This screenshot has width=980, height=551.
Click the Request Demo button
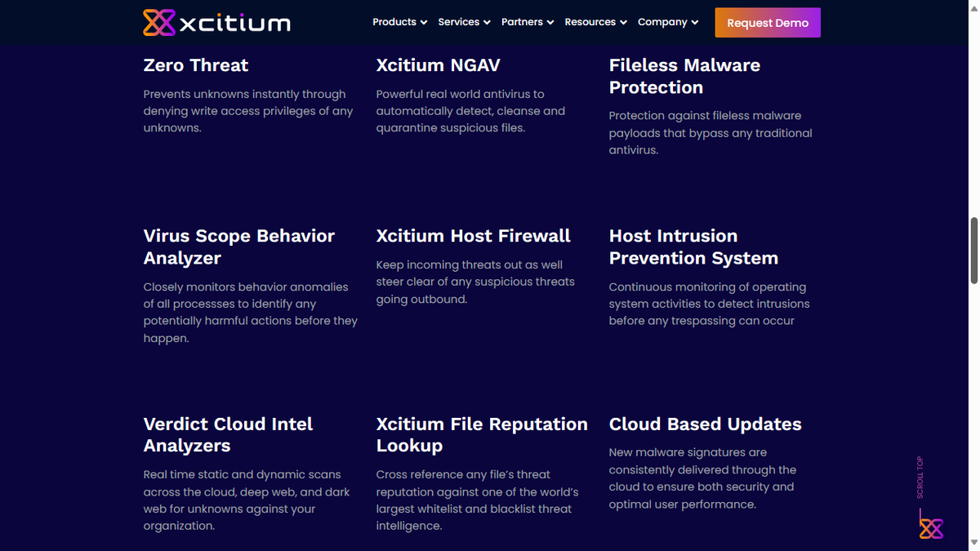[x=768, y=22]
